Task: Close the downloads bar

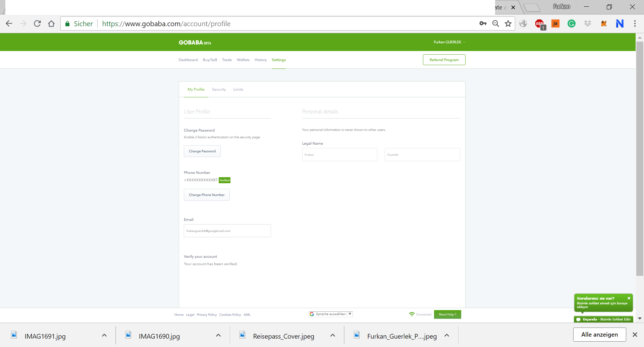Action: 635,335
